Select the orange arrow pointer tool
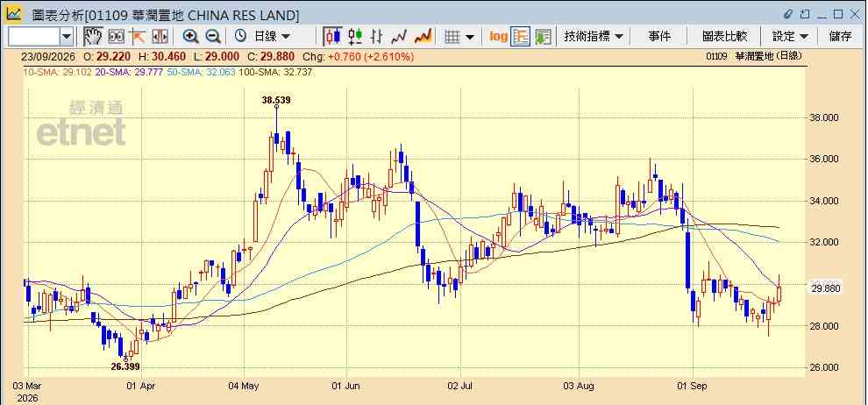 138,37
